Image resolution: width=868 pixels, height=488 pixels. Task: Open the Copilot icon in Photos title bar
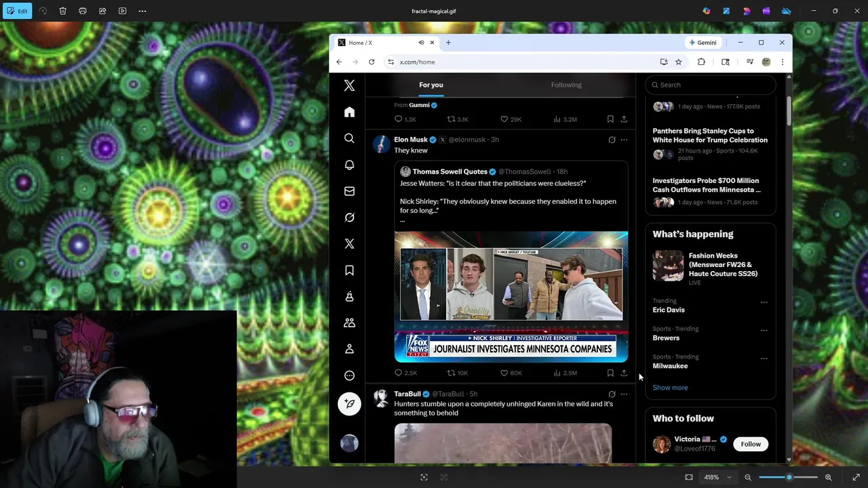tap(707, 11)
